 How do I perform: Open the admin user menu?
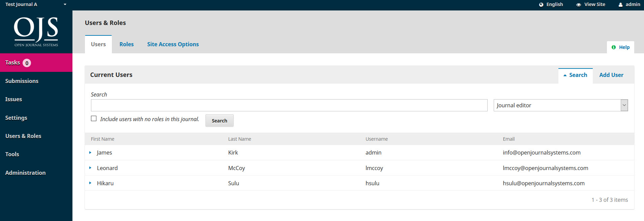(629, 4)
